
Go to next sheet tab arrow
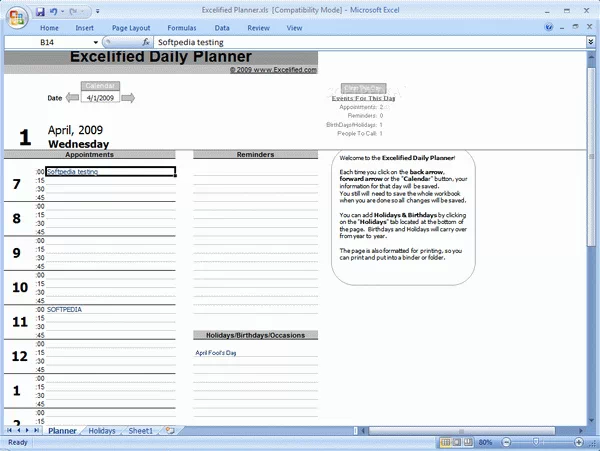pos(27,430)
